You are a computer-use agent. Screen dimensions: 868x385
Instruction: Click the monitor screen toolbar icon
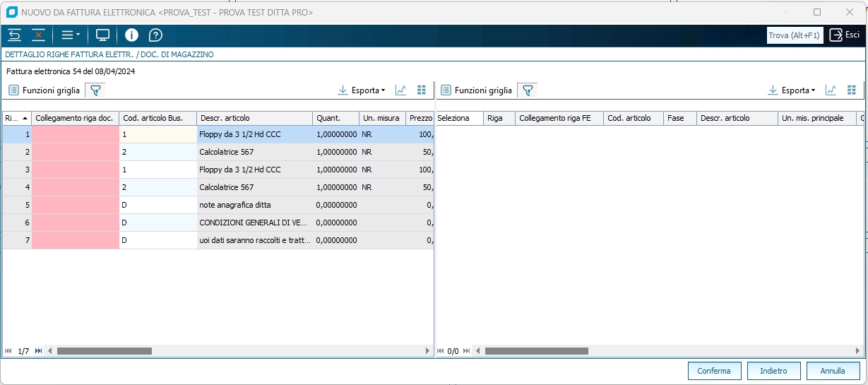click(103, 35)
